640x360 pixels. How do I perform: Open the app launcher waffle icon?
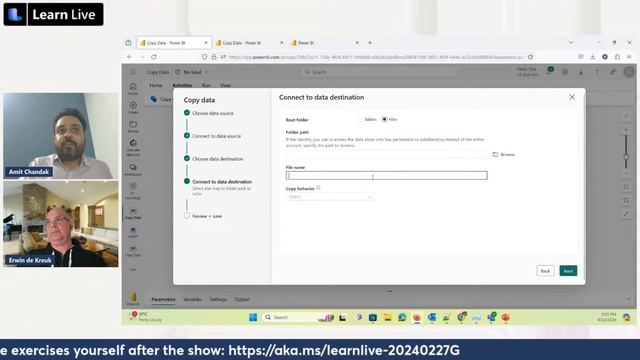133,72
